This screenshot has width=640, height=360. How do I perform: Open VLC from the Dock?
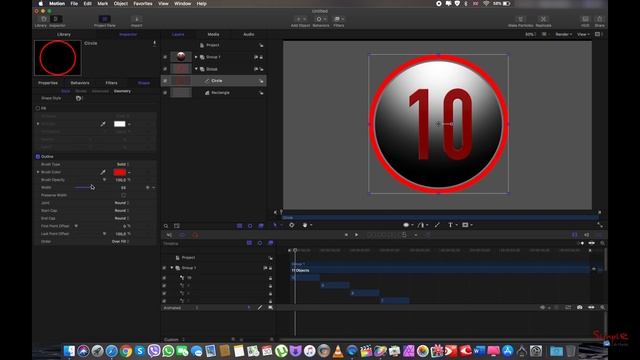[x=338, y=351]
